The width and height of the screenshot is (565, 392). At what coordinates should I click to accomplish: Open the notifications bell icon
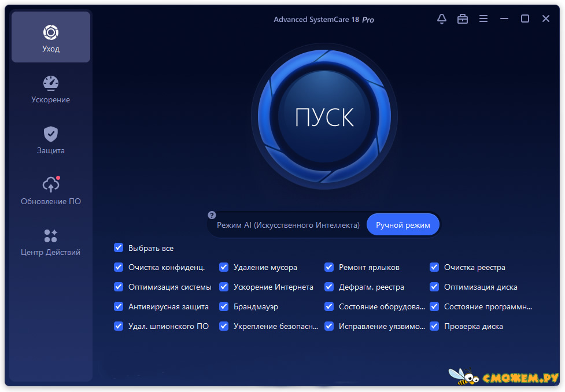tap(442, 19)
